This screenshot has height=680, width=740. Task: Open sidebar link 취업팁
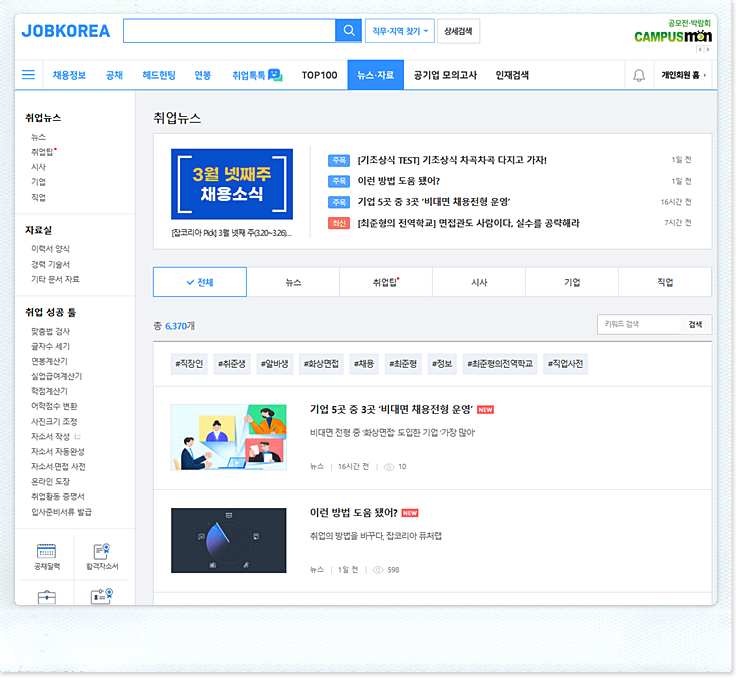pos(42,152)
